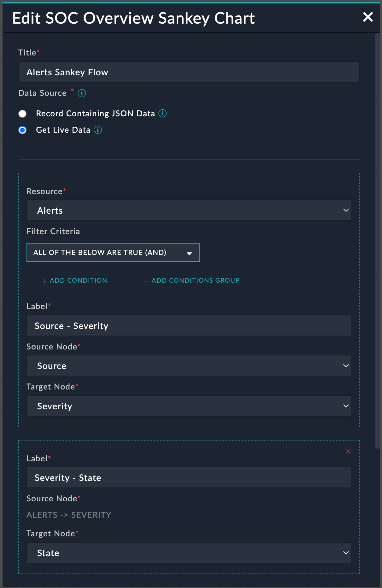Click the Title field with Alerts Sankey Flow
Screen dimensions: 382x588
[189, 72]
